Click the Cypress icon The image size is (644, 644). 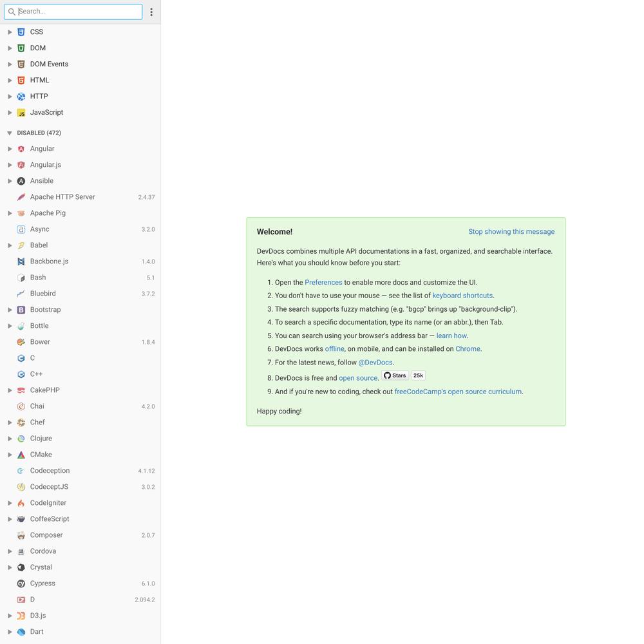coord(21,583)
